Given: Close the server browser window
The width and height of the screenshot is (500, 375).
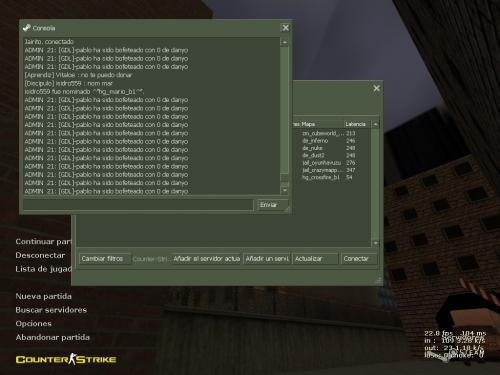Looking at the screenshot, I should (x=376, y=88).
